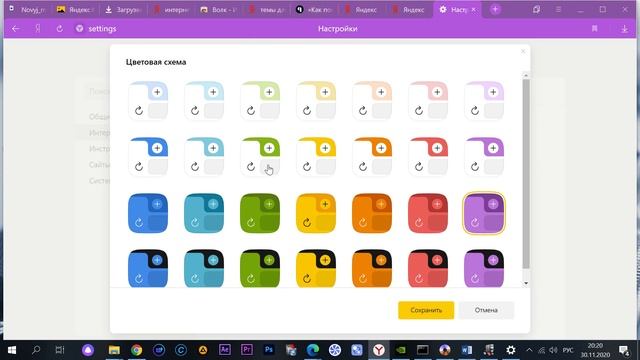Select the fully solid teal scheme

click(204, 213)
